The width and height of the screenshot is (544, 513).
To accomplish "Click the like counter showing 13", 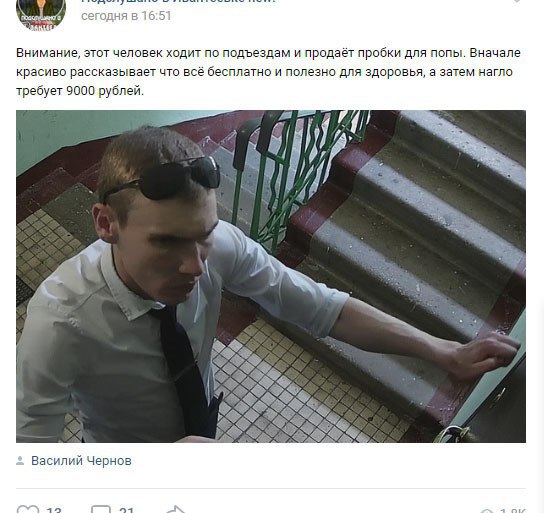I will pyautogui.click(x=54, y=510).
